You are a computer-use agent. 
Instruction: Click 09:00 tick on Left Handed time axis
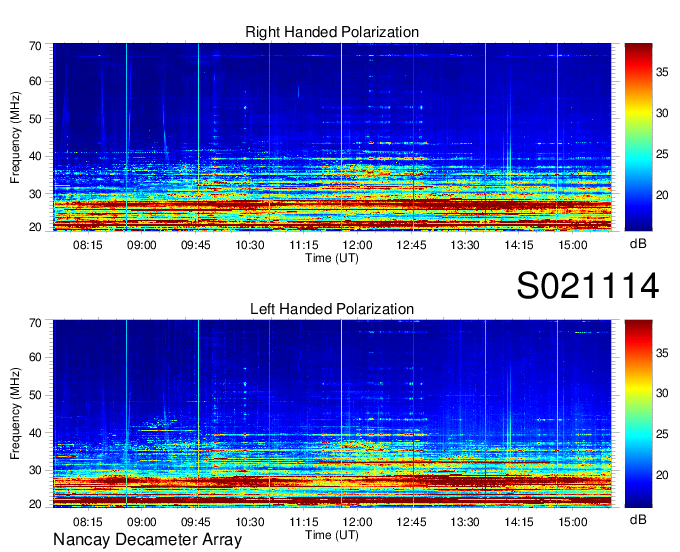[141, 521]
